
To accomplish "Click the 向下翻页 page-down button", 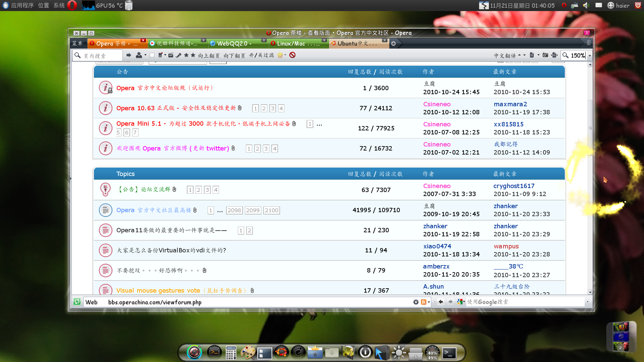I will (234, 55).
